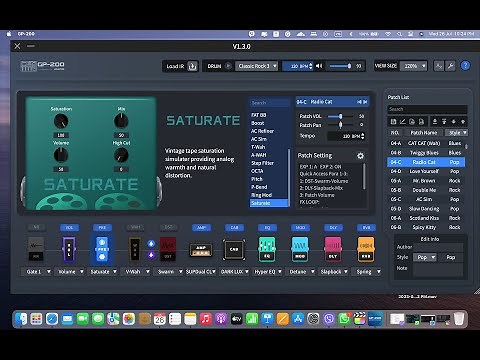Select AC Refiner in the effect list
The width and height of the screenshot is (480, 360).
coord(268,131)
